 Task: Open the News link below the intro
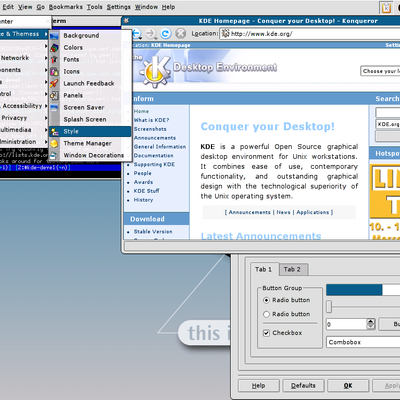click(x=283, y=212)
